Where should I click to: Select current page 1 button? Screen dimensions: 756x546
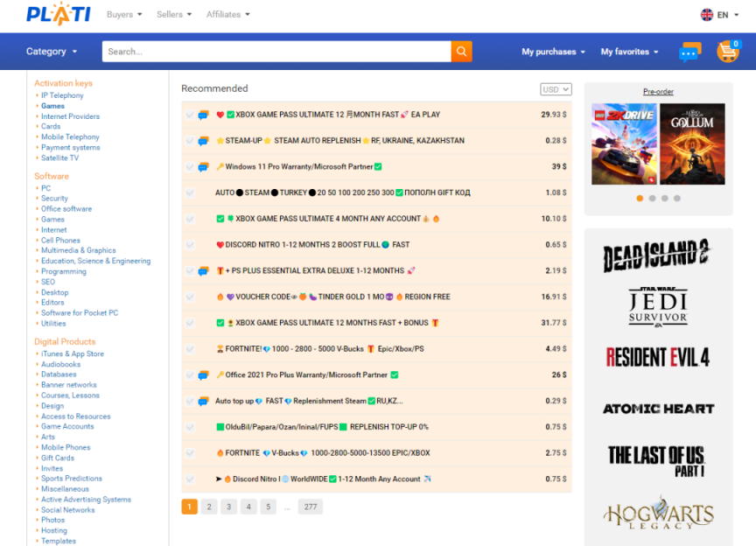190,507
